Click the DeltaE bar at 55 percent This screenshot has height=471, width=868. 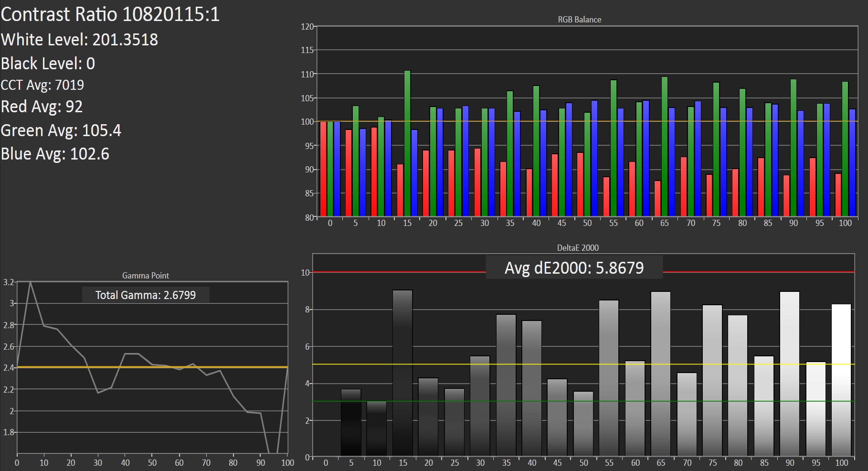609,378
